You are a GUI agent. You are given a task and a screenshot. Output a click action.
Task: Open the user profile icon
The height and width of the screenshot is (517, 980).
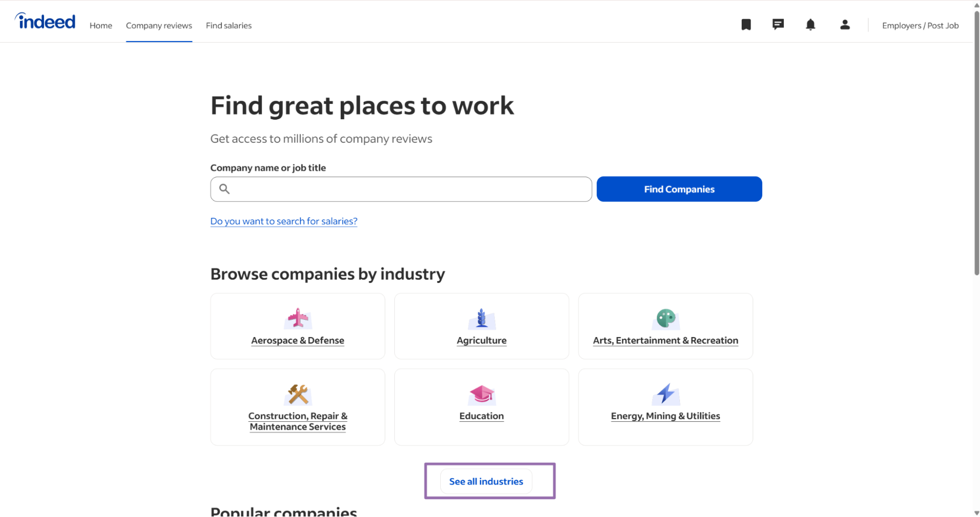click(x=844, y=25)
